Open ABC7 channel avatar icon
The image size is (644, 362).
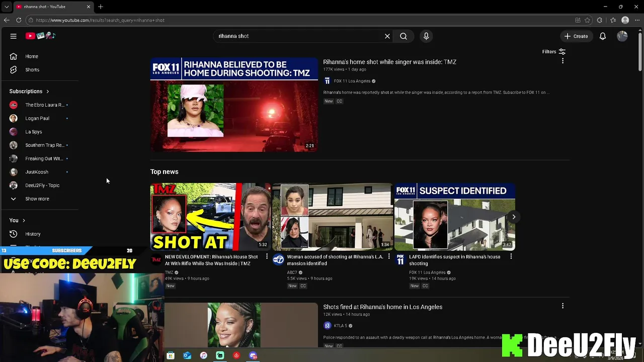(278, 259)
